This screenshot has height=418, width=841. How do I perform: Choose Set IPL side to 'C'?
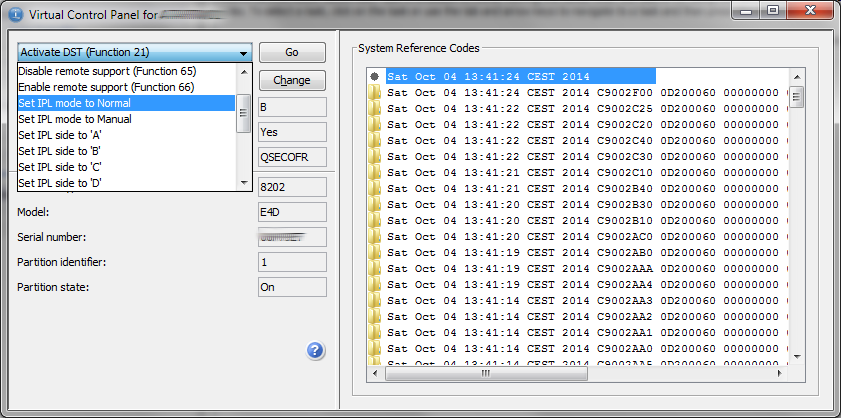[x=126, y=167]
